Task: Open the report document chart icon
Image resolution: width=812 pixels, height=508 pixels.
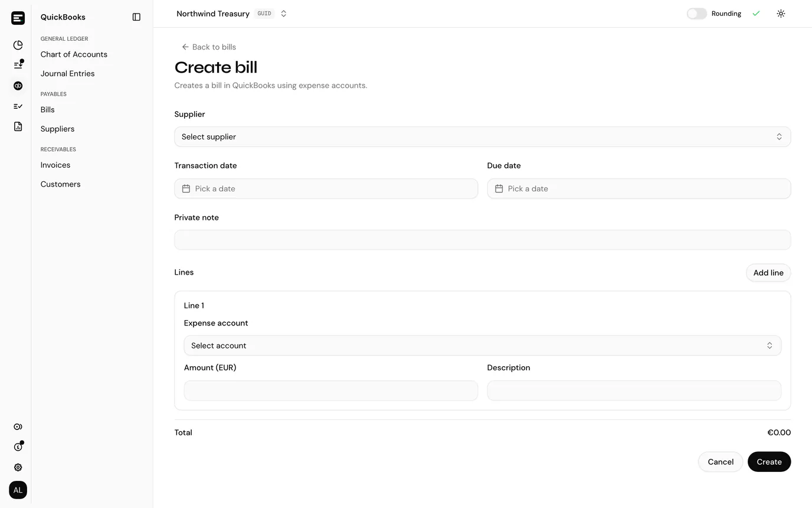Action: 18,126
